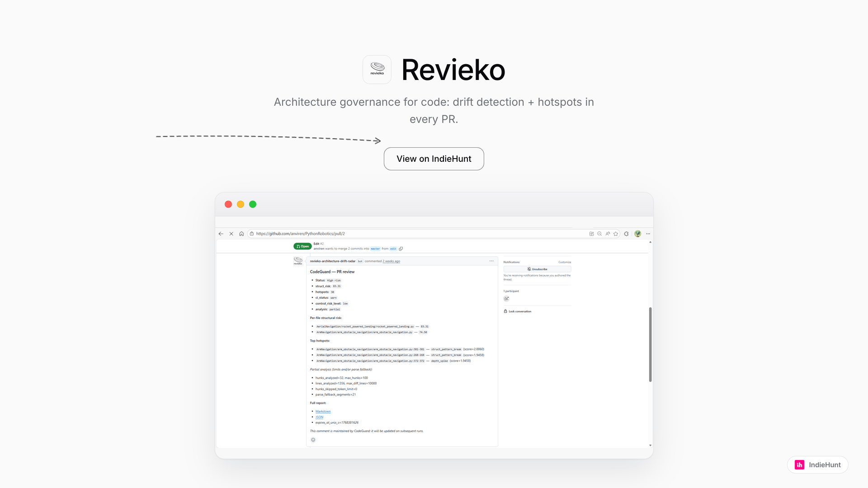Image resolution: width=868 pixels, height=488 pixels.
Task: Go back with the browser back arrow
Action: click(221, 234)
